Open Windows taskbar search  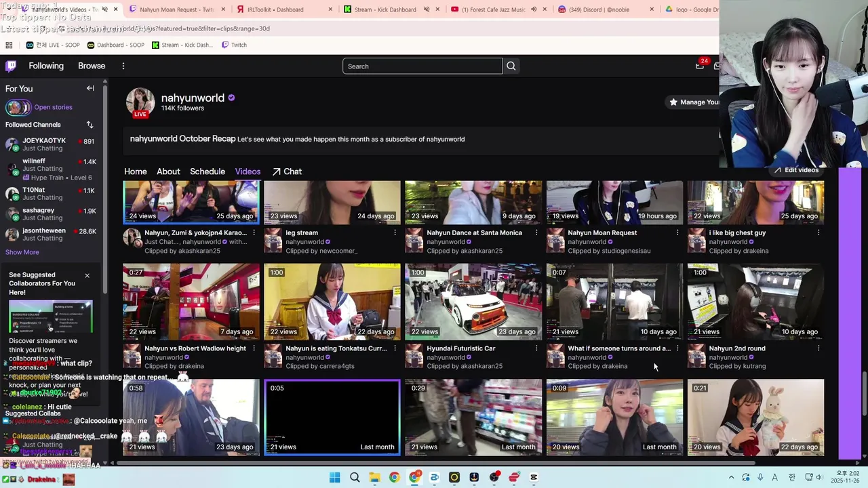(355, 477)
